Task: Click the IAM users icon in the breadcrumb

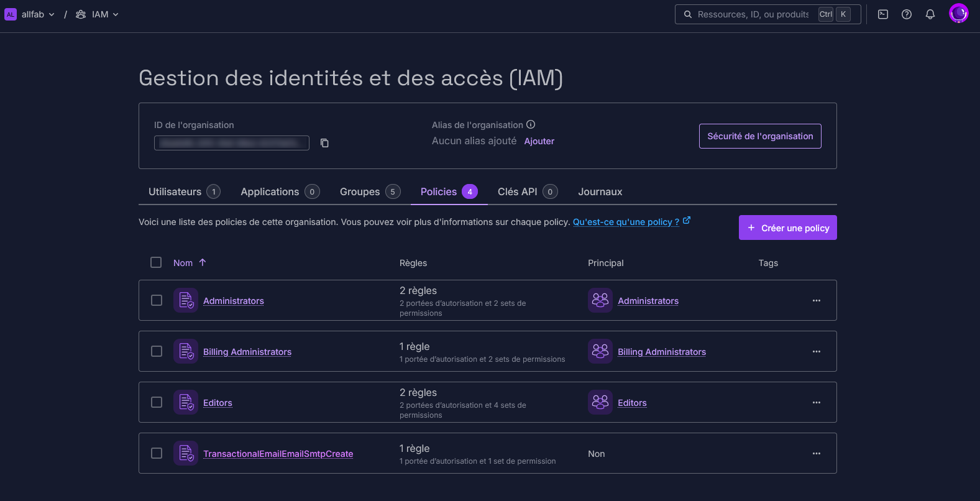Action: point(81,14)
